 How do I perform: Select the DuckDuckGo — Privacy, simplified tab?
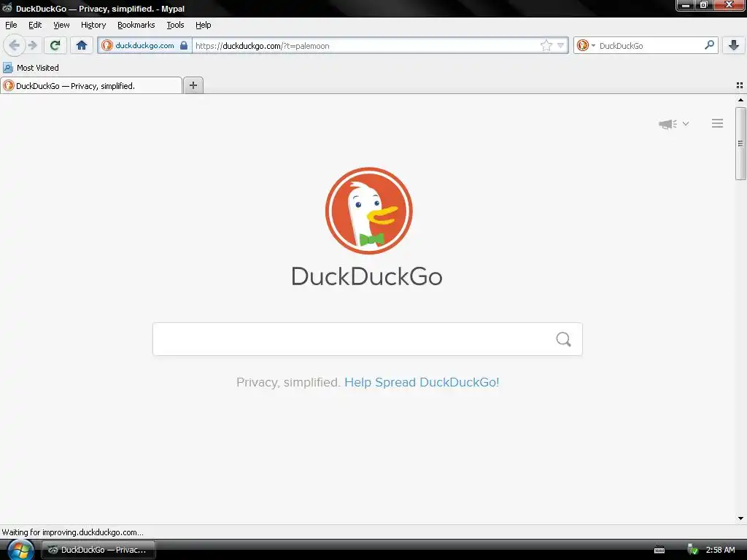tap(91, 86)
